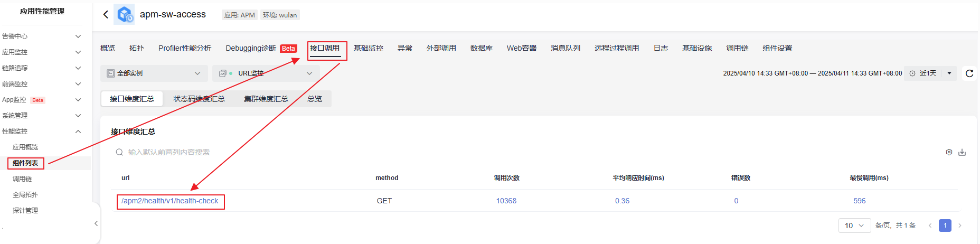
Task: Click the 调用次数 column header
Action: point(507,178)
